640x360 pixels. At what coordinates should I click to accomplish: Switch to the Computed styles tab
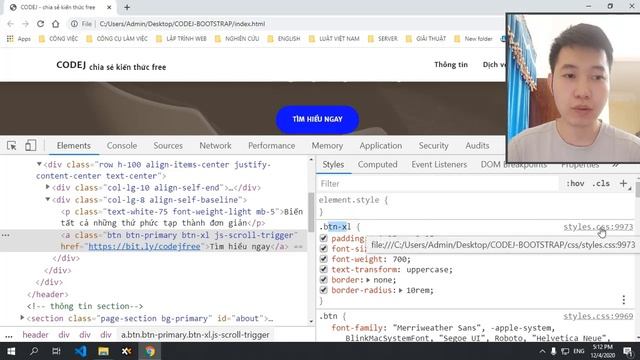[x=377, y=164]
